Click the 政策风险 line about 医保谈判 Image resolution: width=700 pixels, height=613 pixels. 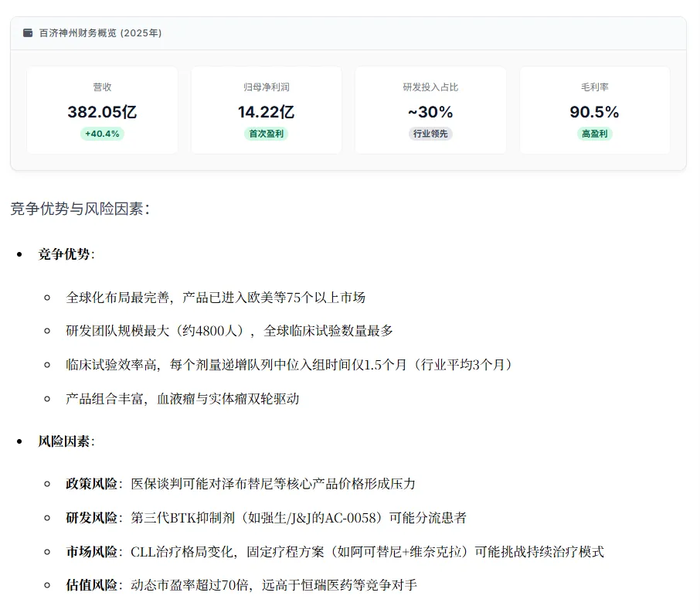click(240, 484)
